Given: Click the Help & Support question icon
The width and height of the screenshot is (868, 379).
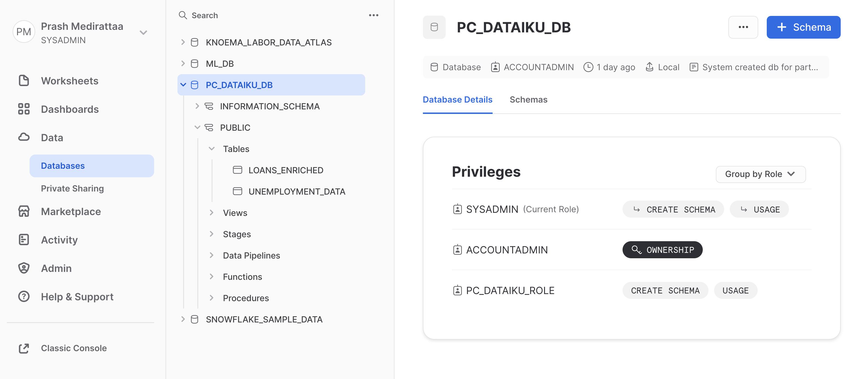Looking at the screenshot, I should 24,297.
